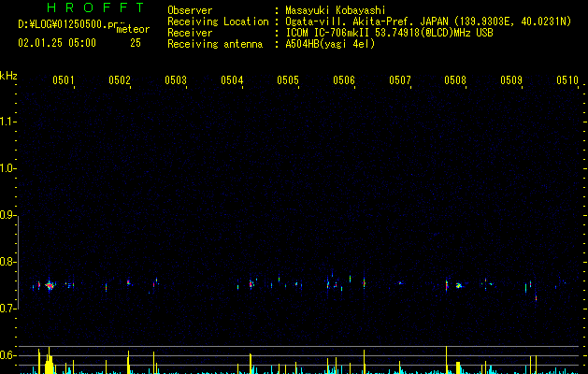Screen dimensions: 588x374
Task: Click the 0506 time marker
Action: (344, 79)
